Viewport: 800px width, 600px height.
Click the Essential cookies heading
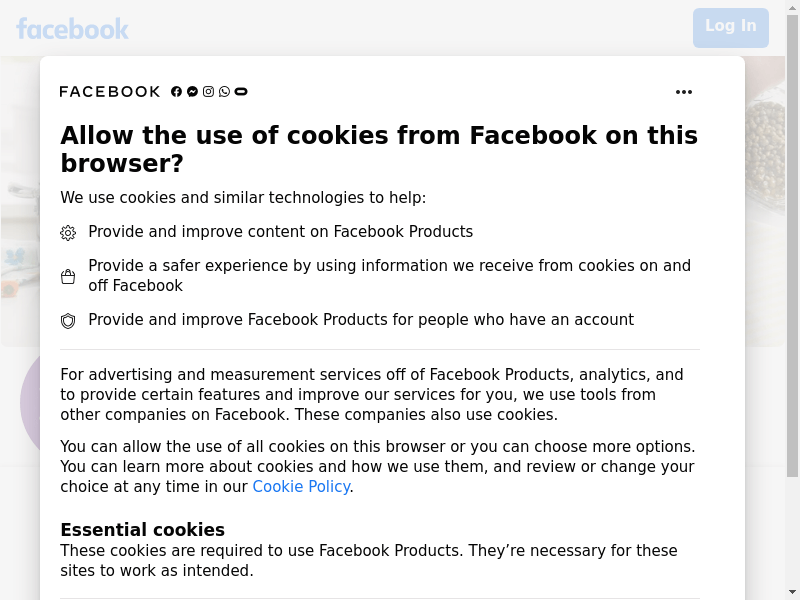click(142, 530)
